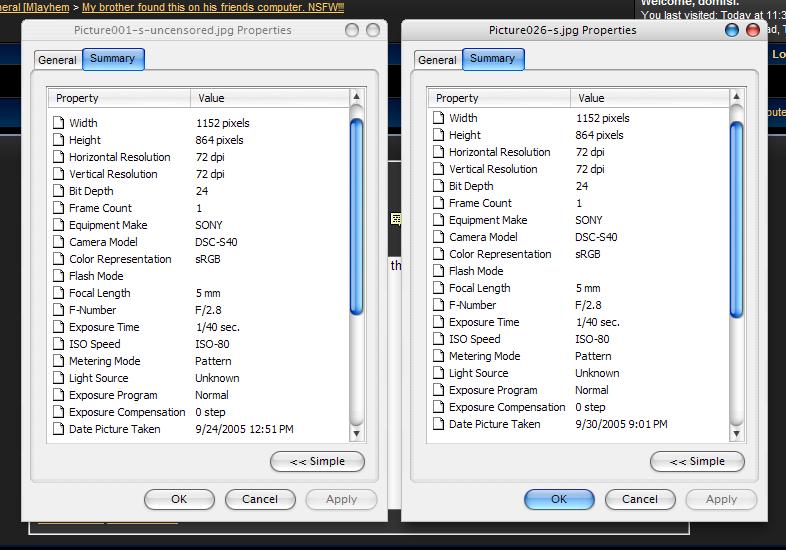Click Cancel in Picture001-s-uncensored Properties

point(260,499)
